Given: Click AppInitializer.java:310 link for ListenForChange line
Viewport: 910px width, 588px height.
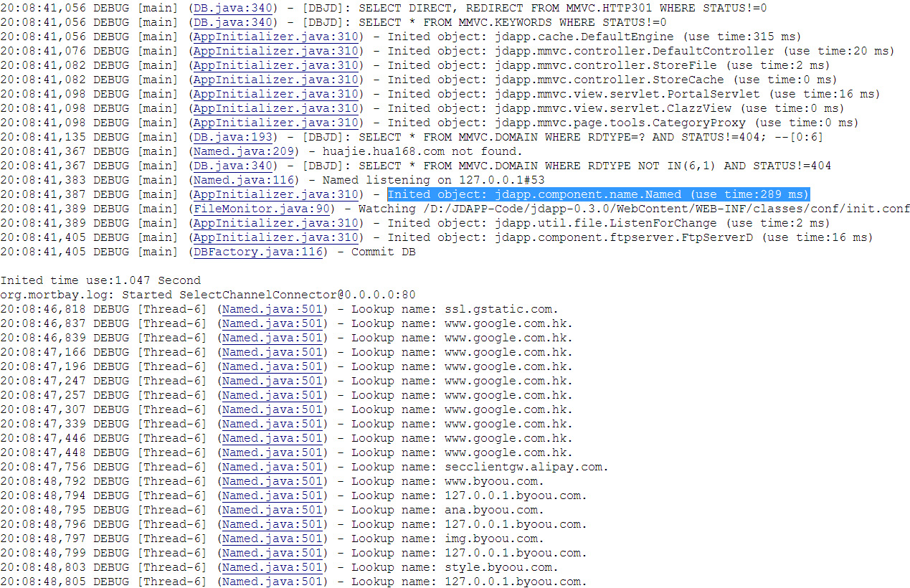Looking at the screenshot, I should 275,223.
